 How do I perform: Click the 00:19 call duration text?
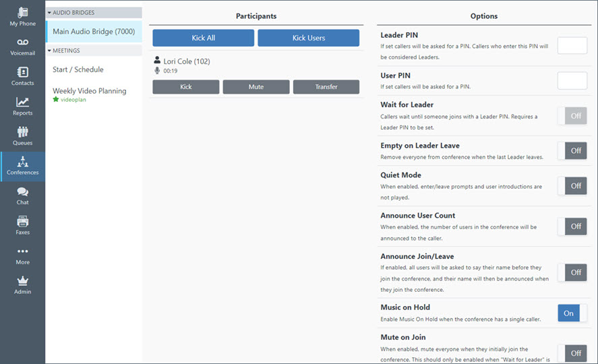[171, 71]
